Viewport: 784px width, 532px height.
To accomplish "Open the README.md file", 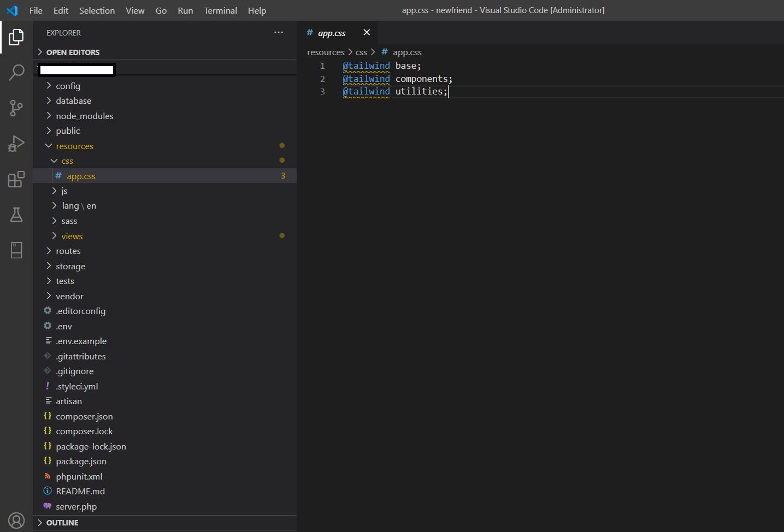I will [x=81, y=491].
